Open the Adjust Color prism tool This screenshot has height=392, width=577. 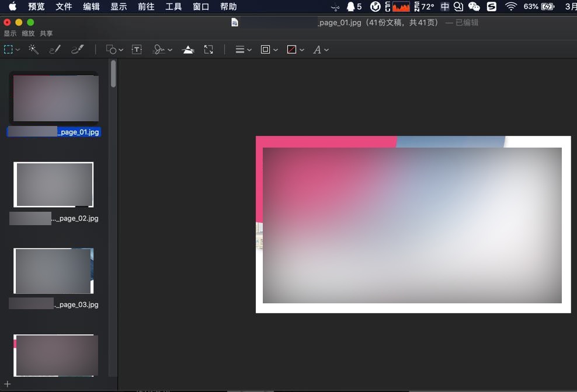(188, 50)
